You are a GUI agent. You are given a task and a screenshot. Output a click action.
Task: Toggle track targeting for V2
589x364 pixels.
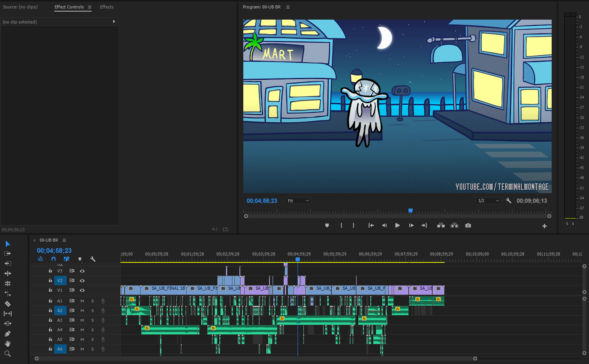60,281
